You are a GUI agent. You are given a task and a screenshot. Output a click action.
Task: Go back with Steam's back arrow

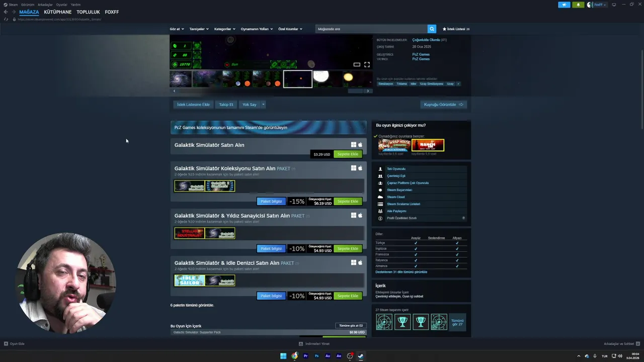click(x=6, y=12)
